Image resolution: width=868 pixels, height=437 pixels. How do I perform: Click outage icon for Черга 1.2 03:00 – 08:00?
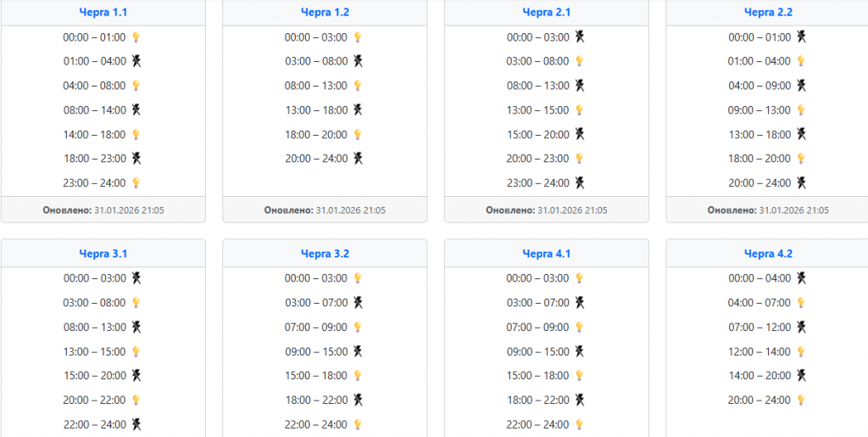click(x=358, y=61)
